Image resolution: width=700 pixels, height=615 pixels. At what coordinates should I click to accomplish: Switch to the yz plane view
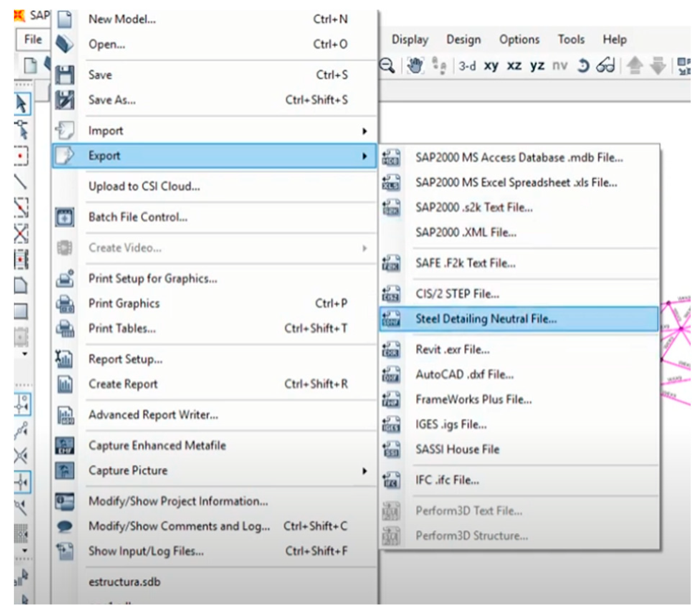coord(537,66)
